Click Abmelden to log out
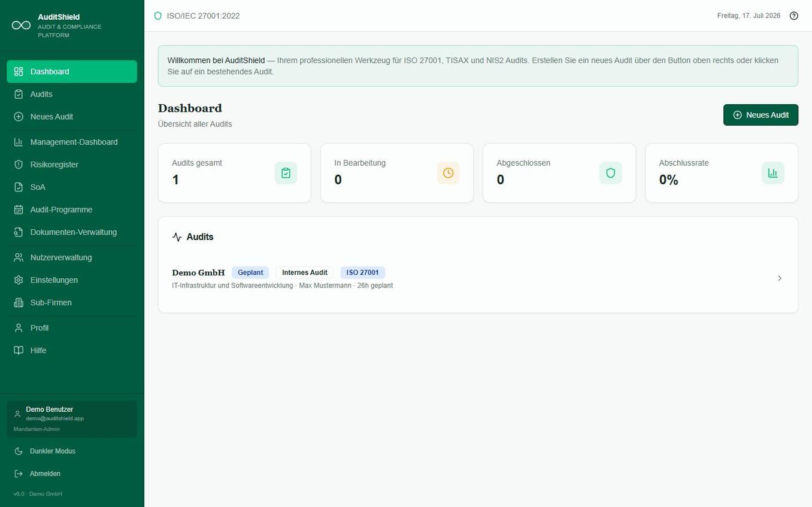This screenshot has width=812, height=507. click(x=72, y=473)
